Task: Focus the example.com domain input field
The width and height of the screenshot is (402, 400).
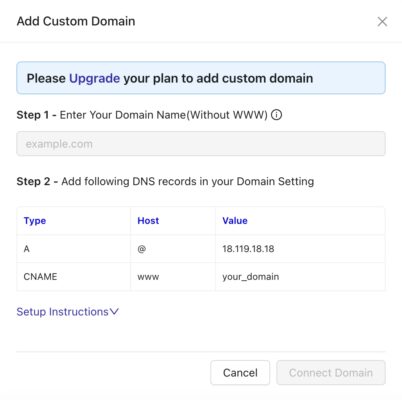Action: click(x=201, y=144)
